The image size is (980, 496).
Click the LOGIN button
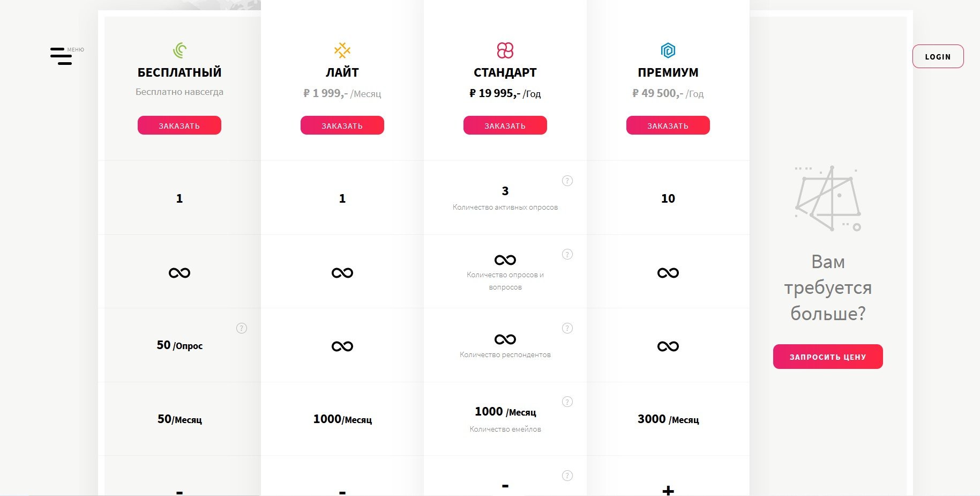coord(938,56)
